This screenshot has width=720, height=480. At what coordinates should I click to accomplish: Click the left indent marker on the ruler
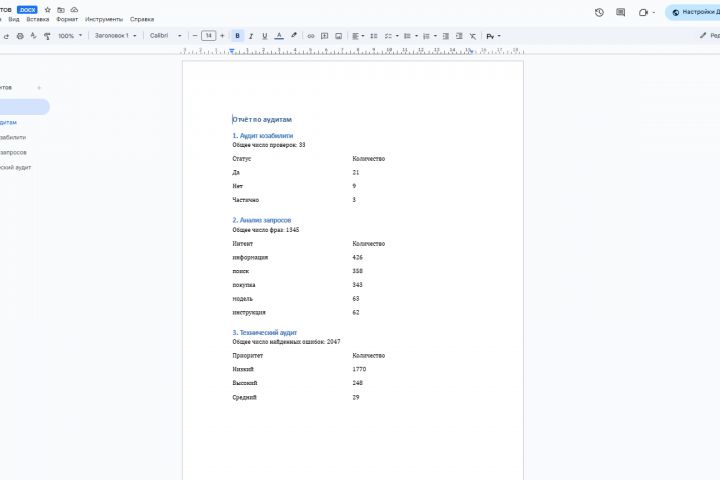pos(232,51)
